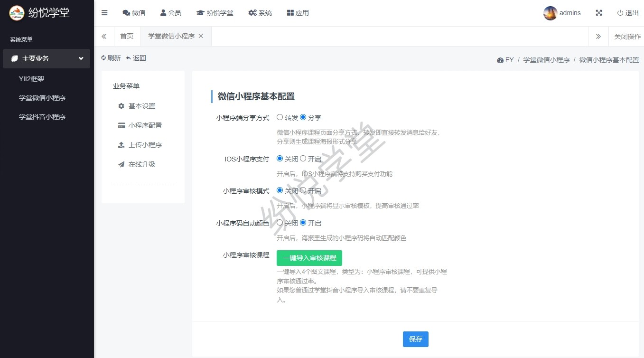Click the 返回 back arrow
This screenshot has width=644, height=358.
[129, 58]
